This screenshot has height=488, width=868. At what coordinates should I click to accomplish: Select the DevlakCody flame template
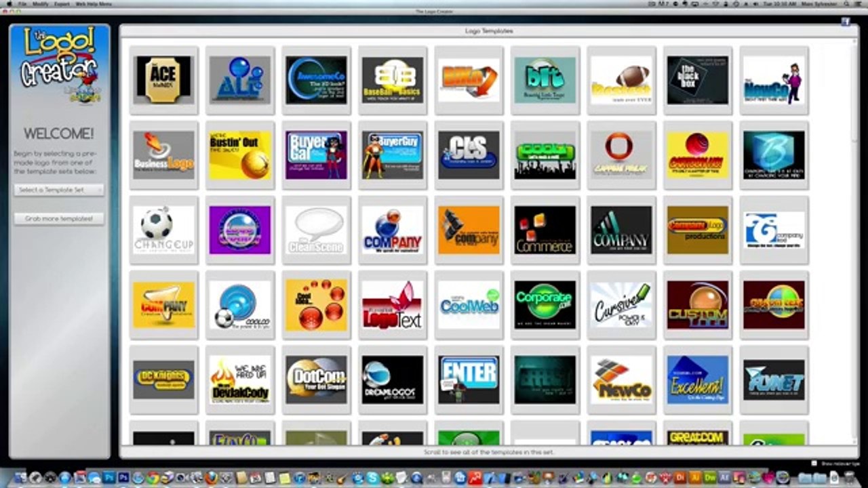[239, 380]
